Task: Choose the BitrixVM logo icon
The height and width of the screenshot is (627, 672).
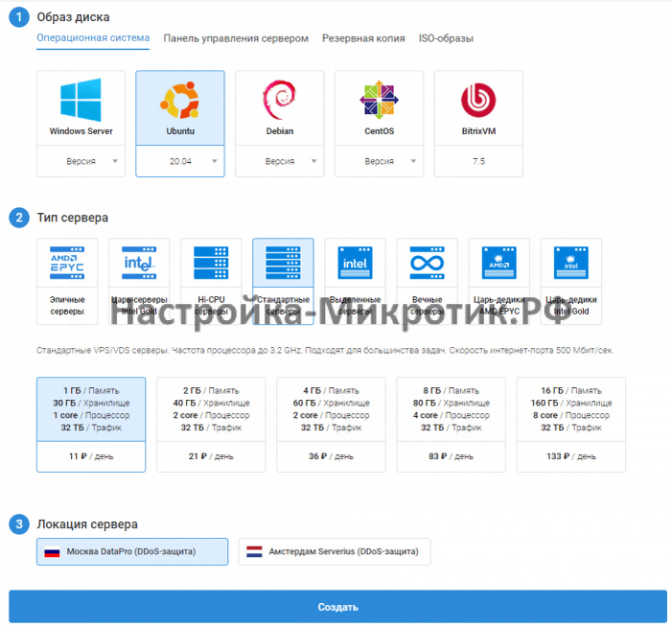Action: coord(478,100)
